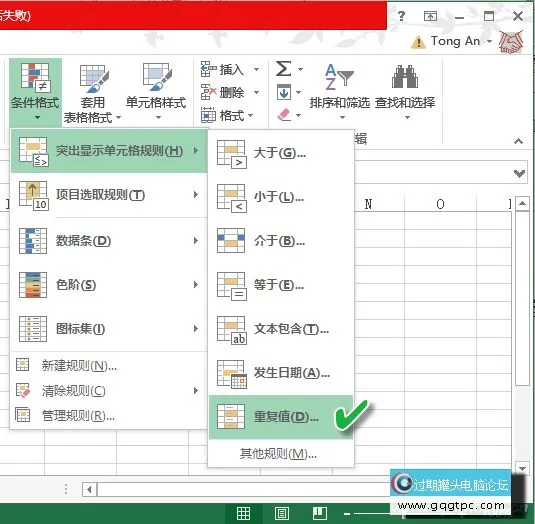535x524 pixels.
Task: Open Tong An account dropdown arrow
Action: click(x=489, y=41)
